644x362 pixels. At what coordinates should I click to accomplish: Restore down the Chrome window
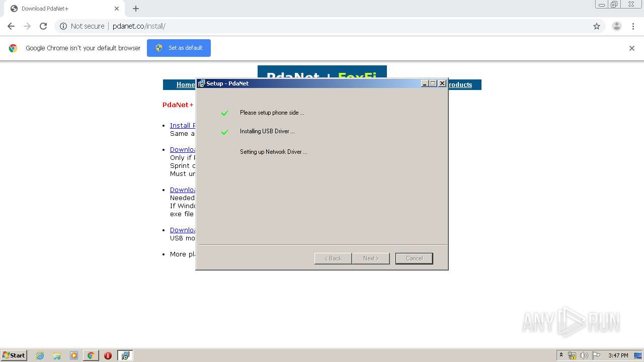614,5
